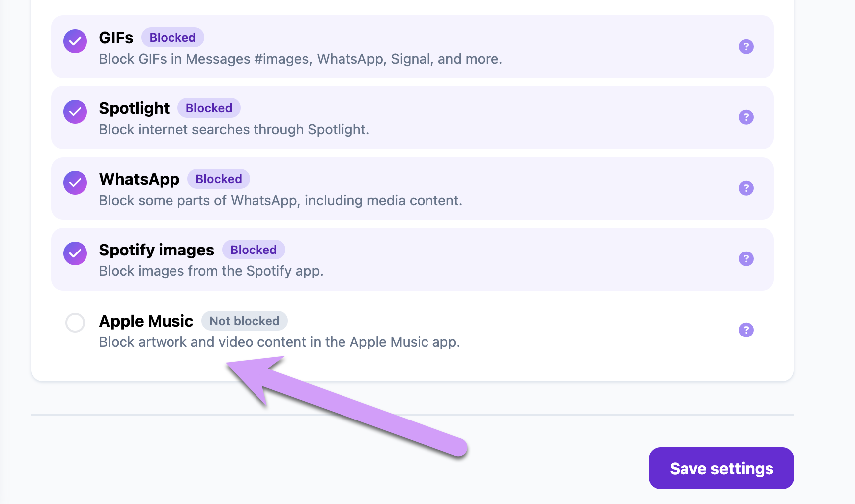
Task: Open help for GIFs blocking
Action: tap(746, 47)
